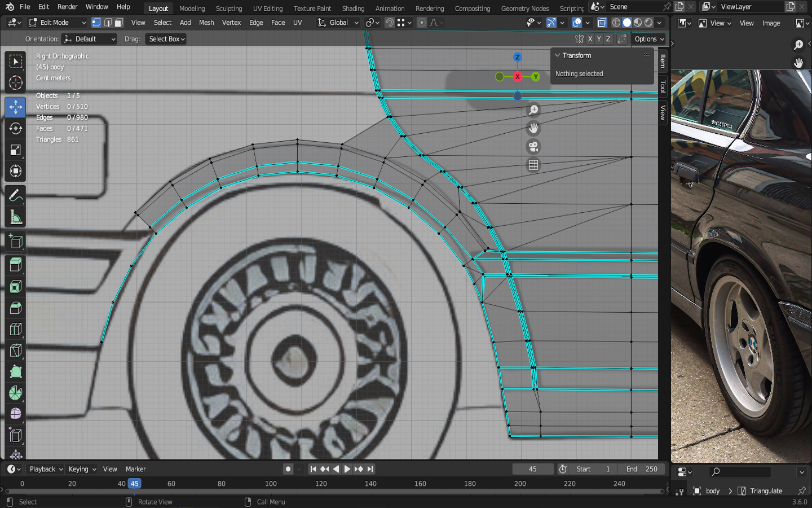Viewport: 812px width, 508px height.
Task: Expand the Select Box drag dropdown
Action: (x=166, y=39)
